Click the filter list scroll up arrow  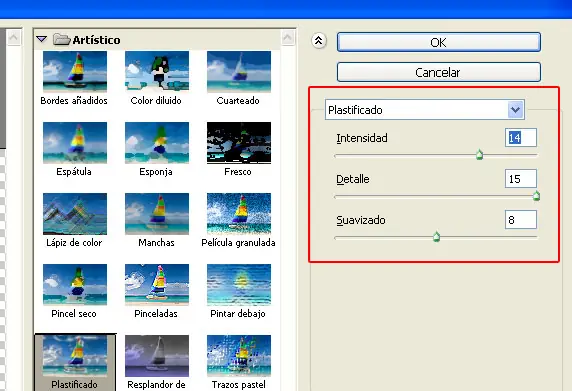pos(288,37)
